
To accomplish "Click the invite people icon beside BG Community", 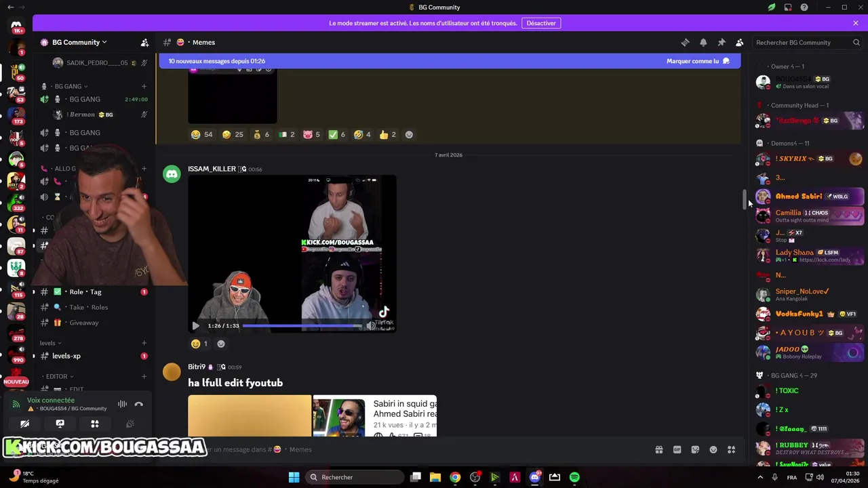I will pos(144,42).
